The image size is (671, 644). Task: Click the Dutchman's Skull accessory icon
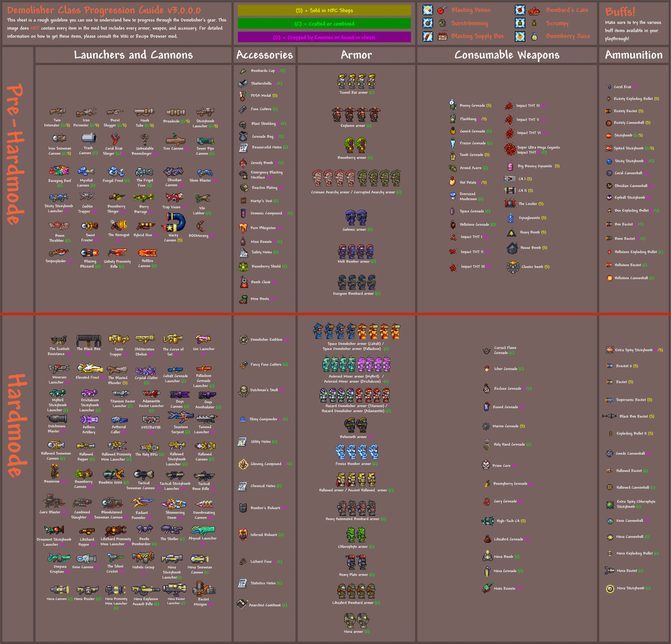coord(244,391)
